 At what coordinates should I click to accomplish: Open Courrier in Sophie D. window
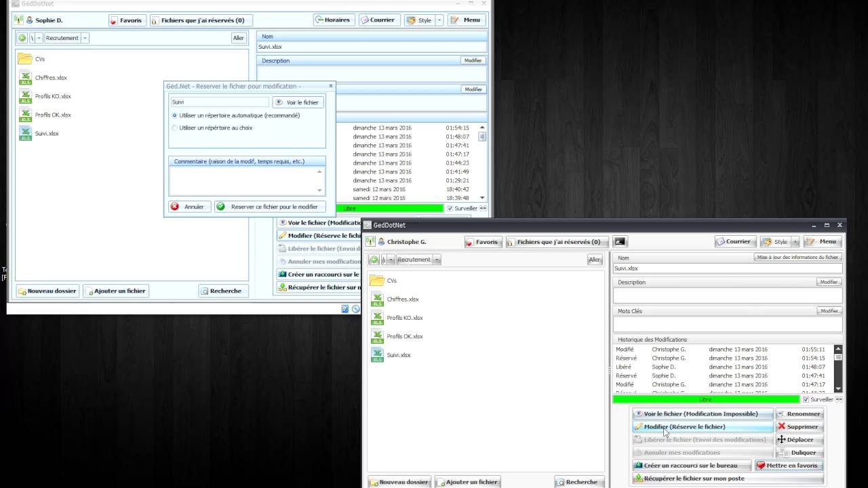click(378, 20)
